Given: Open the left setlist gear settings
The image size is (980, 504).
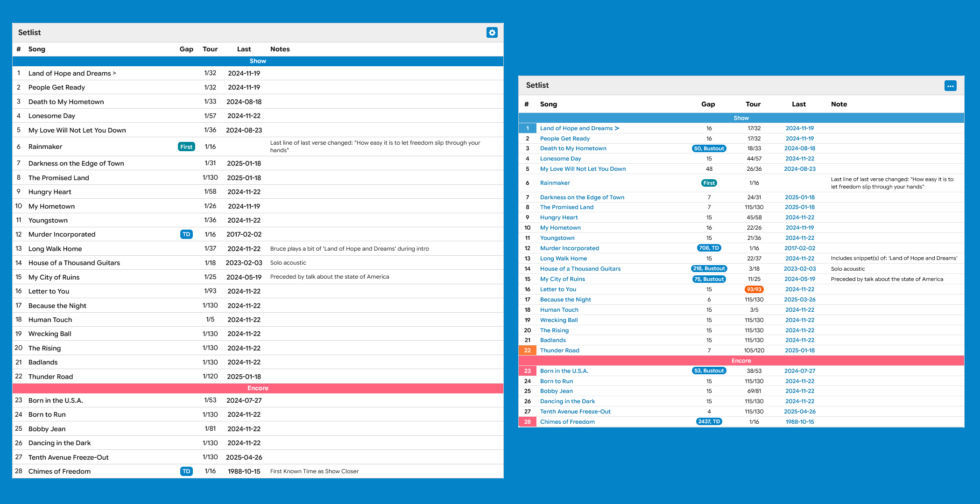Looking at the screenshot, I should point(492,33).
